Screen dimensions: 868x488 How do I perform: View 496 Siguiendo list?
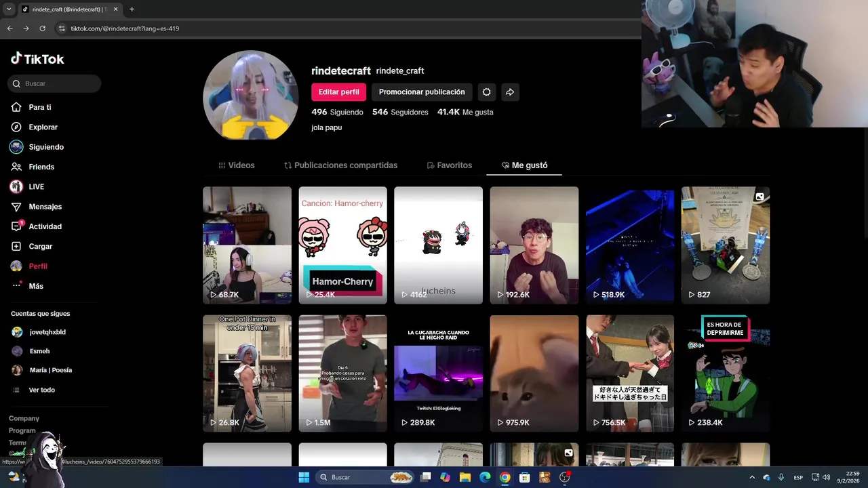click(x=337, y=112)
